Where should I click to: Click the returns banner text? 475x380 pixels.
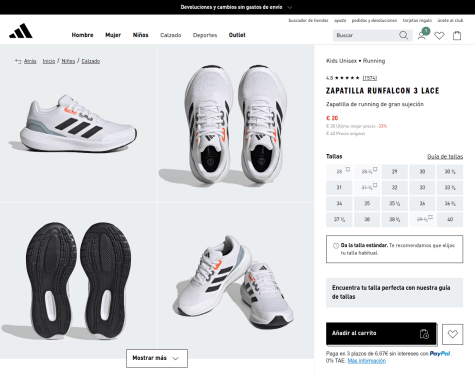click(x=231, y=7)
